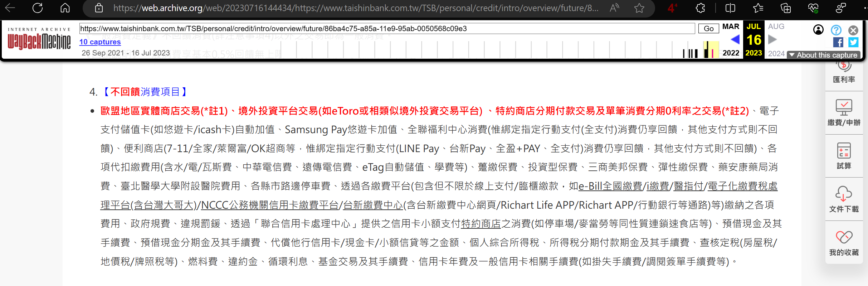Focus the Wayback URL input field
The width and height of the screenshot is (868, 286).
[387, 29]
